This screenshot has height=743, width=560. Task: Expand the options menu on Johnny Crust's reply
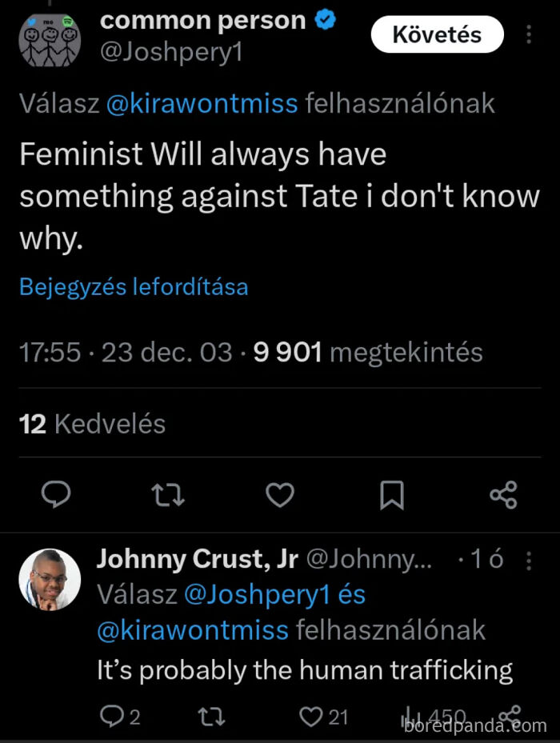(529, 560)
